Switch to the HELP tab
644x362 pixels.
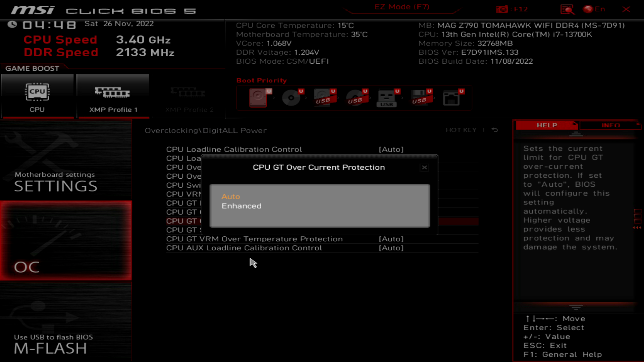click(x=547, y=125)
